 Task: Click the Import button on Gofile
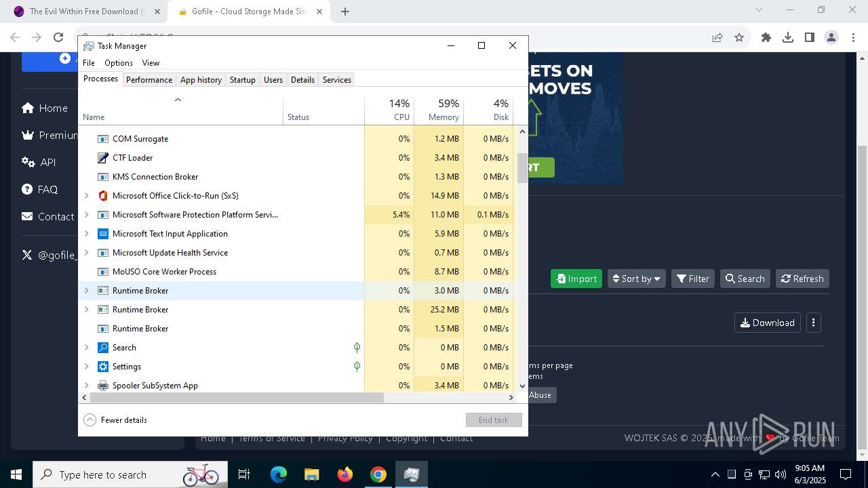coord(576,279)
